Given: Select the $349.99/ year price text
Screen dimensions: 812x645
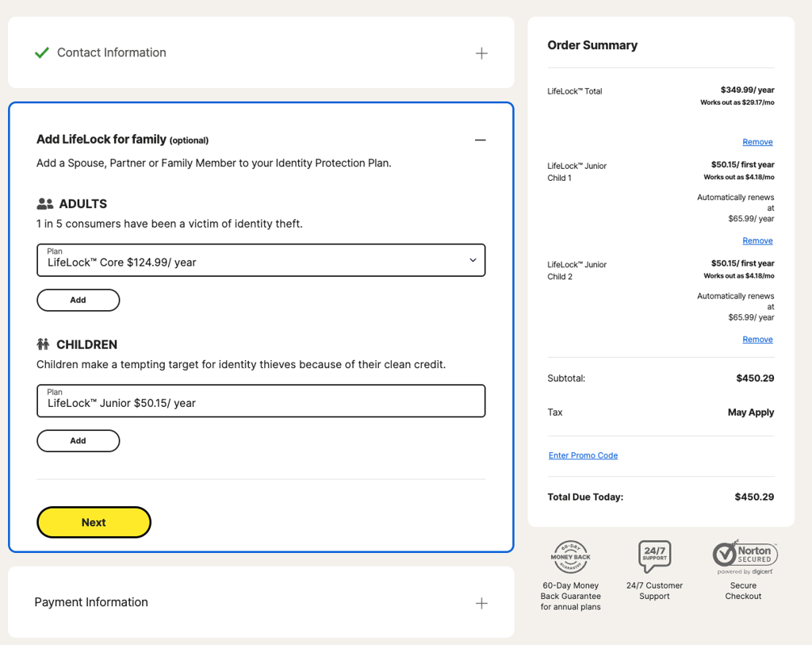Looking at the screenshot, I should [x=747, y=90].
